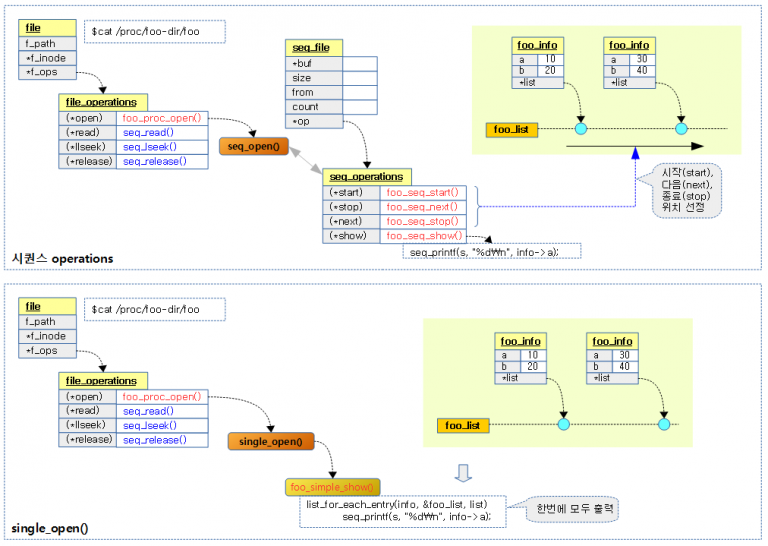The width and height of the screenshot is (768, 546).
Task: Click seq_lseek() in single_open() diagram
Action: tap(162, 426)
